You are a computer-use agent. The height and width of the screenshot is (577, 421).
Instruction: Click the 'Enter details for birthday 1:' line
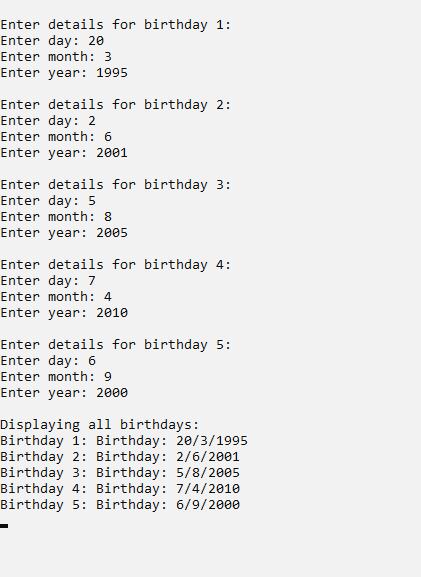(x=116, y=25)
